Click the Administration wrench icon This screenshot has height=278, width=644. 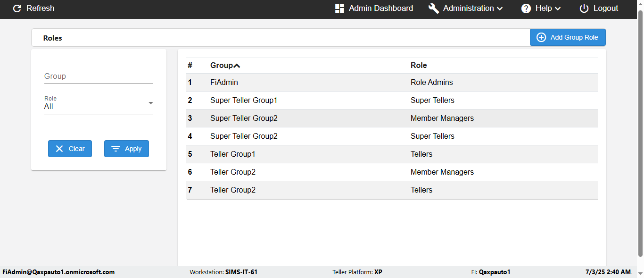click(434, 8)
